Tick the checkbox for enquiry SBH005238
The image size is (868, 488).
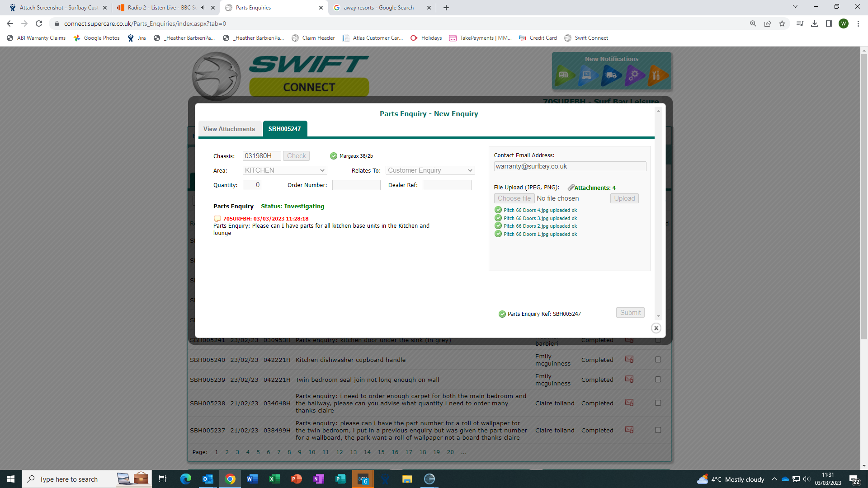click(658, 403)
